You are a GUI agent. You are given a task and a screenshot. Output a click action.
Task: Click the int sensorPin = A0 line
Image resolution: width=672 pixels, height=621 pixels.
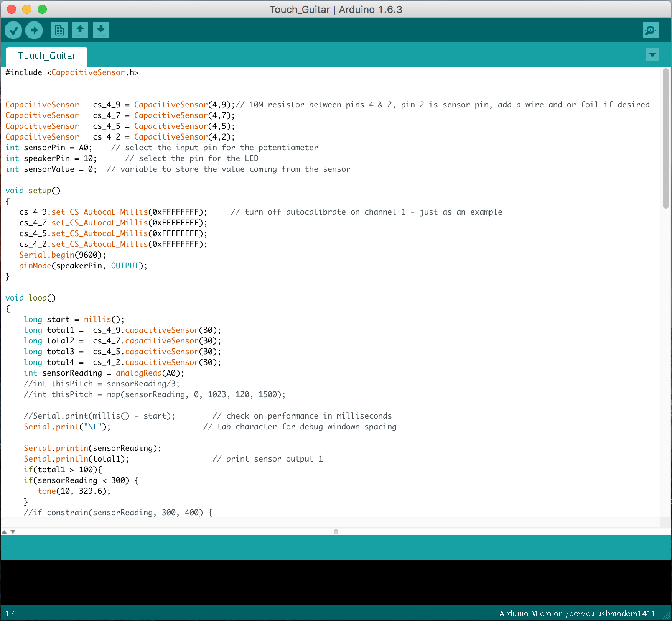point(161,148)
